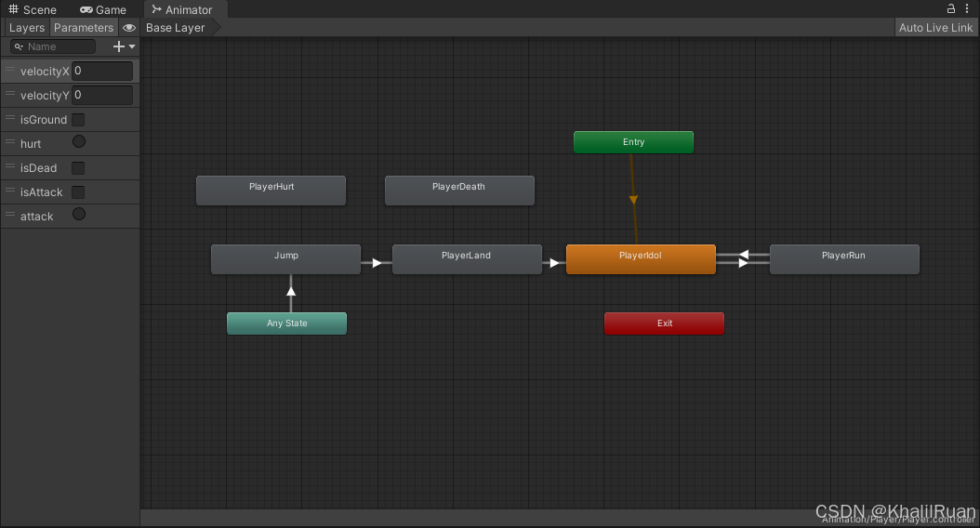This screenshot has height=528, width=980.
Task: Click the isAttack drag handle
Action: pos(10,191)
